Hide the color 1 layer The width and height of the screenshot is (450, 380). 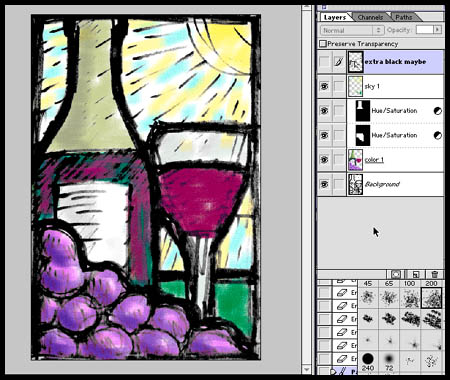pos(324,160)
